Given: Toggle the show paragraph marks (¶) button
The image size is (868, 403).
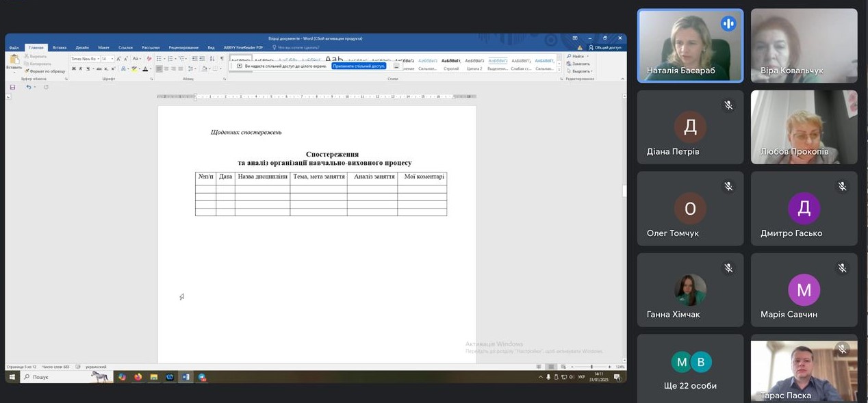Looking at the screenshot, I should point(222,59).
